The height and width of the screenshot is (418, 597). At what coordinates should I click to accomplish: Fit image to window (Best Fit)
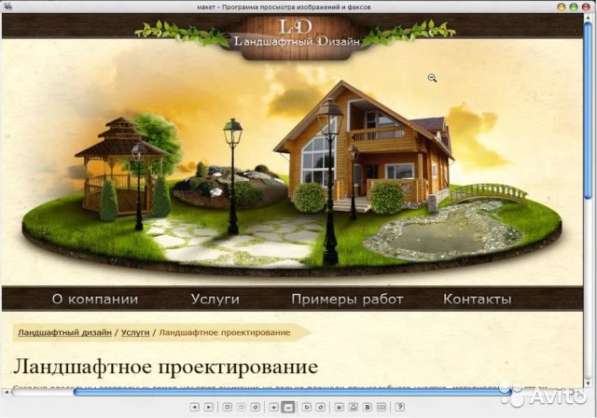click(227, 407)
